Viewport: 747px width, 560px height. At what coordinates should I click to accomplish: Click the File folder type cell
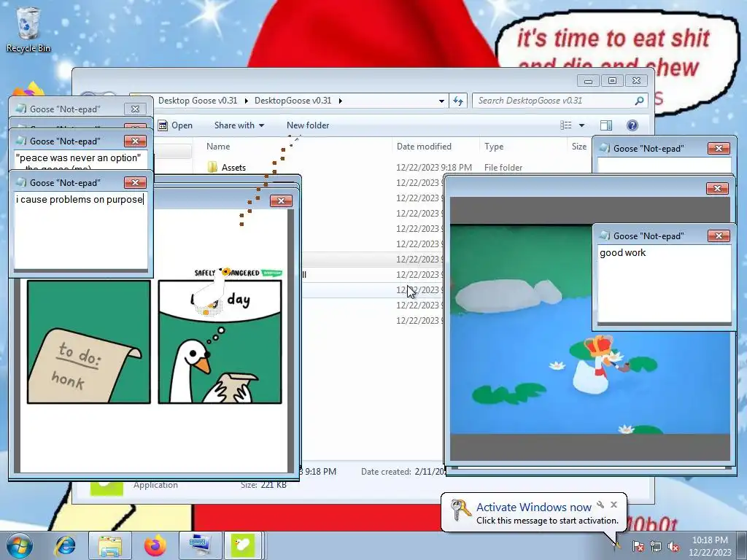click(503, 167)
